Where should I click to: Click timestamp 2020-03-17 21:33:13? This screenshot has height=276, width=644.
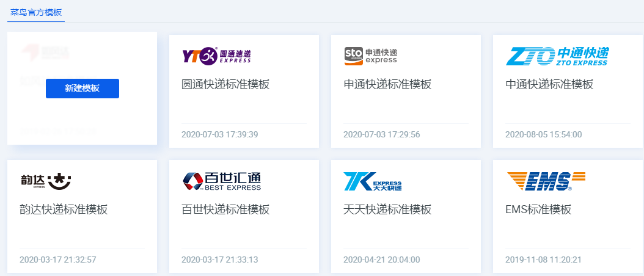(220, 260)
